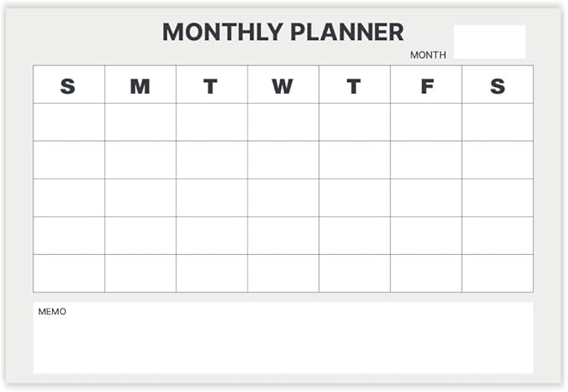Click the MONTH label text
Viewport: 568px width, 392px height.
tap(427, 55)
